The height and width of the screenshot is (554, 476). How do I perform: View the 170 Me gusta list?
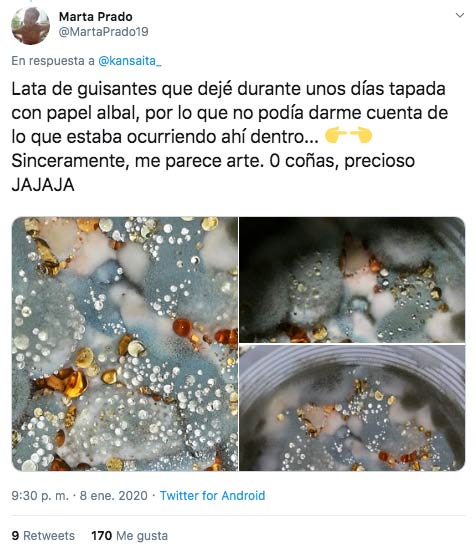pos(129,536)
